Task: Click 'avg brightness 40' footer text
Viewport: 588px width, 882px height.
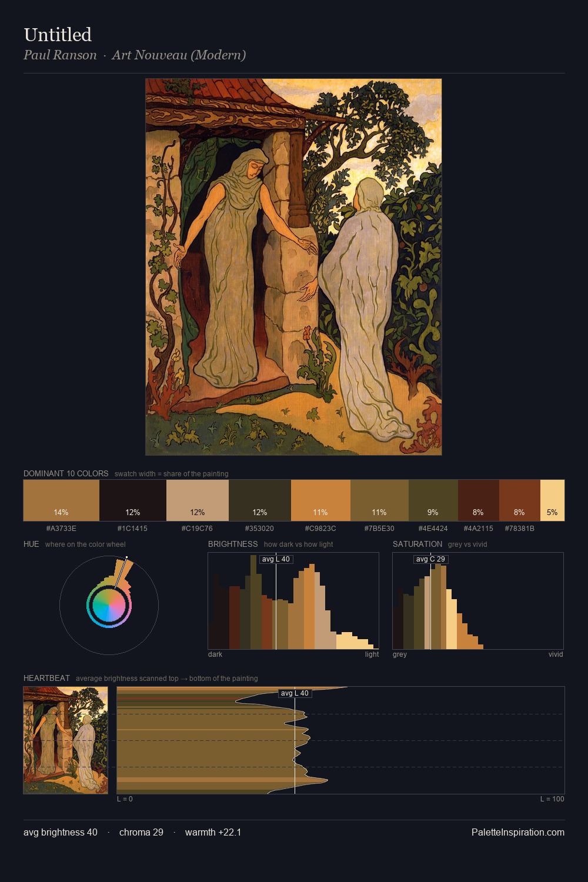Action: click(x=61, y=832)
